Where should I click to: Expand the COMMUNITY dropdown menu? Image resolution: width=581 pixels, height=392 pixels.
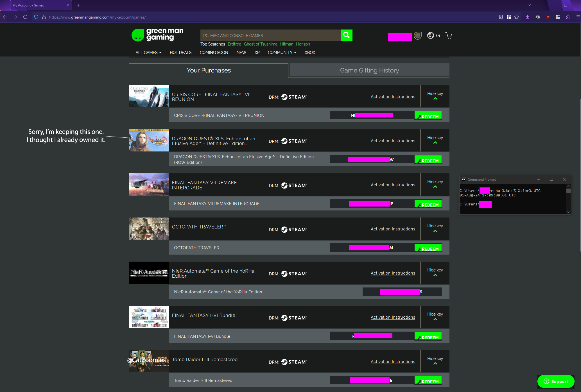point(282,53)
